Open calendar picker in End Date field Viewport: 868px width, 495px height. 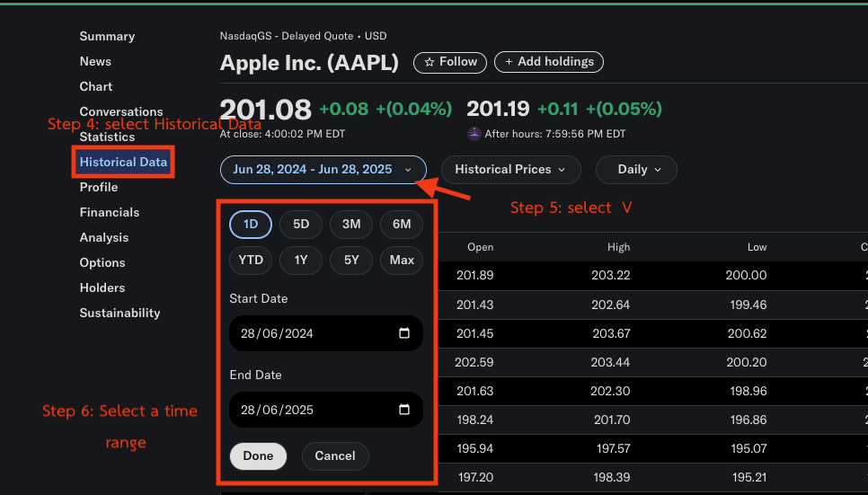click(404, 410)
